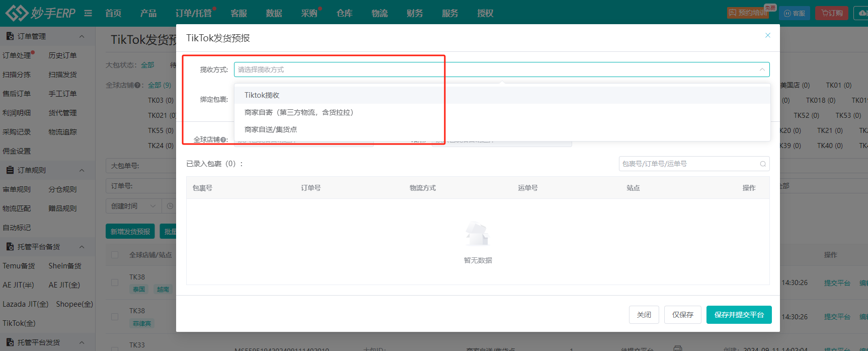The height and width of the screenshot is (351, 868).
Task: Click the 仅保存 button
Action: 683,315
